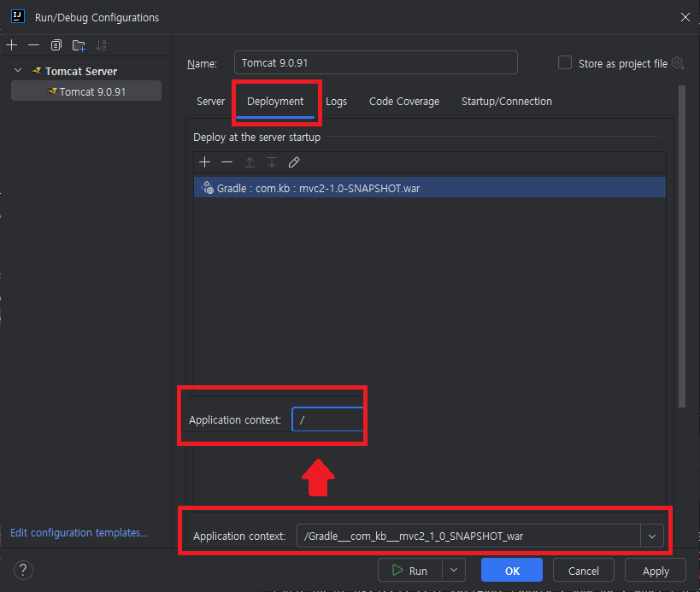Add an artifact to the deployment list
The height and width of the screenshot is (592, 700).
[204, 162]
